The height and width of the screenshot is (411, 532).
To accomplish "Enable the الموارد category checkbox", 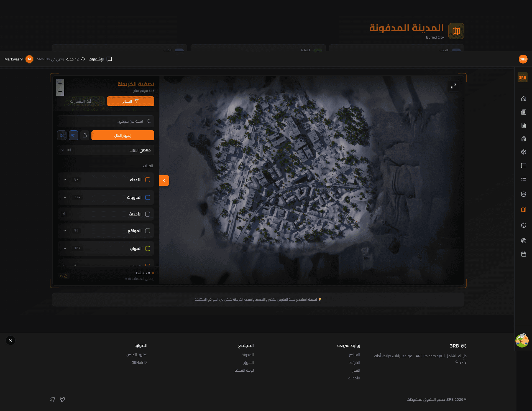I will tap(148, 248).
